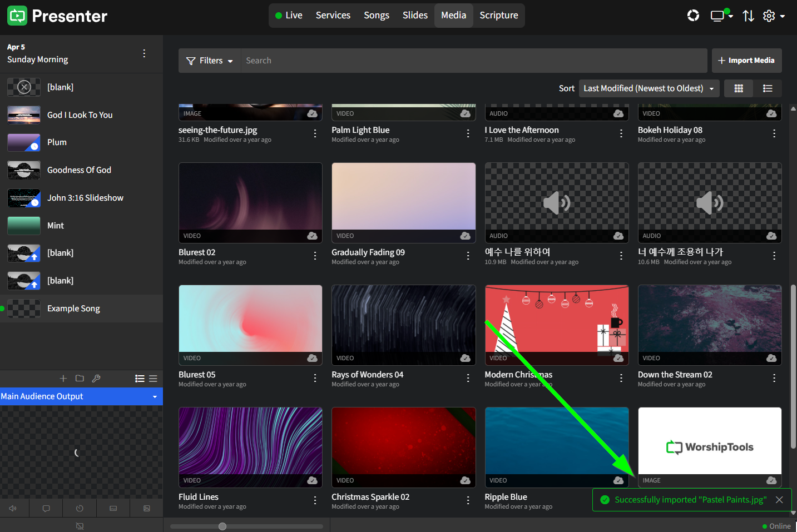Click the thumbnail size slider handle
The image size is (797, 532).
coord(222,526)
